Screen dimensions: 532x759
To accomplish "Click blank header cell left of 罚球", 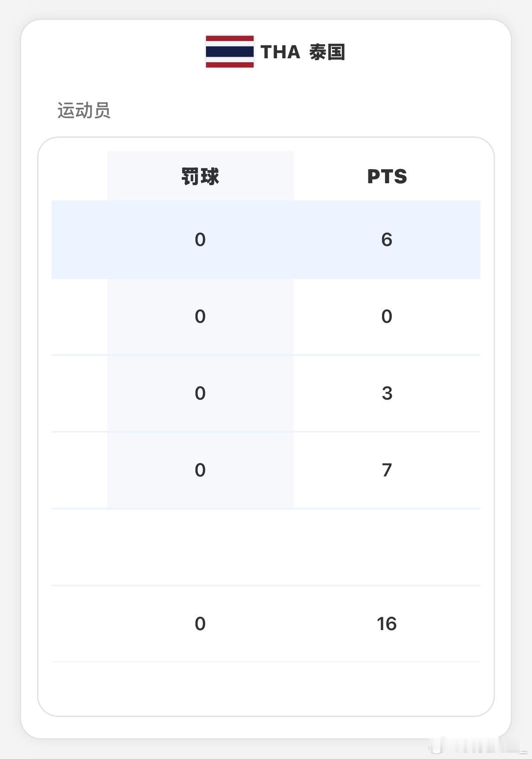I will point(79,176).
